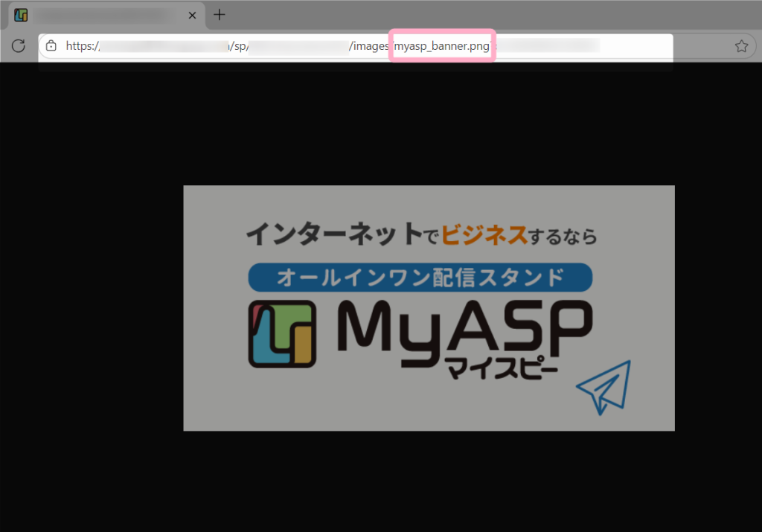The height and width of the screenshot is (532, 762).
Task: Click the myasp_banner.png filename in the URL
Action: [442, 46]
